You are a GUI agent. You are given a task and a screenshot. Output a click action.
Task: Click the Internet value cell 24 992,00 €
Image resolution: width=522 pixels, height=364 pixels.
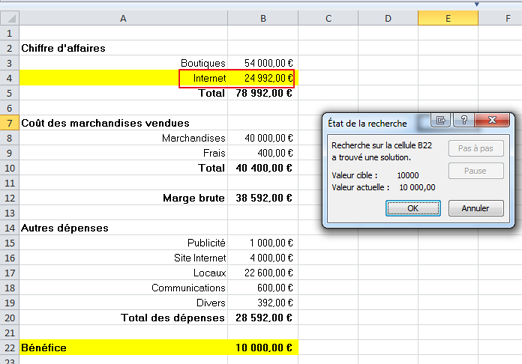point(263,78)
